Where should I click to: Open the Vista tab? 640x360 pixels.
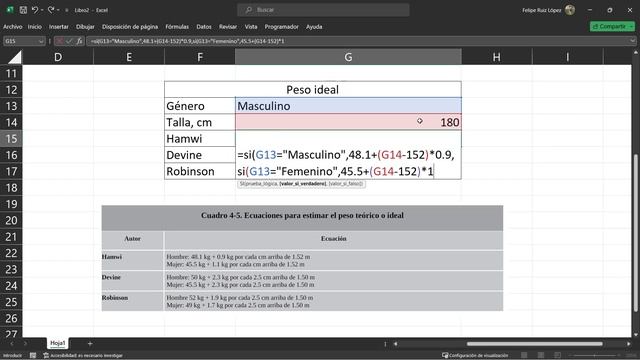(x=251, y=27)
